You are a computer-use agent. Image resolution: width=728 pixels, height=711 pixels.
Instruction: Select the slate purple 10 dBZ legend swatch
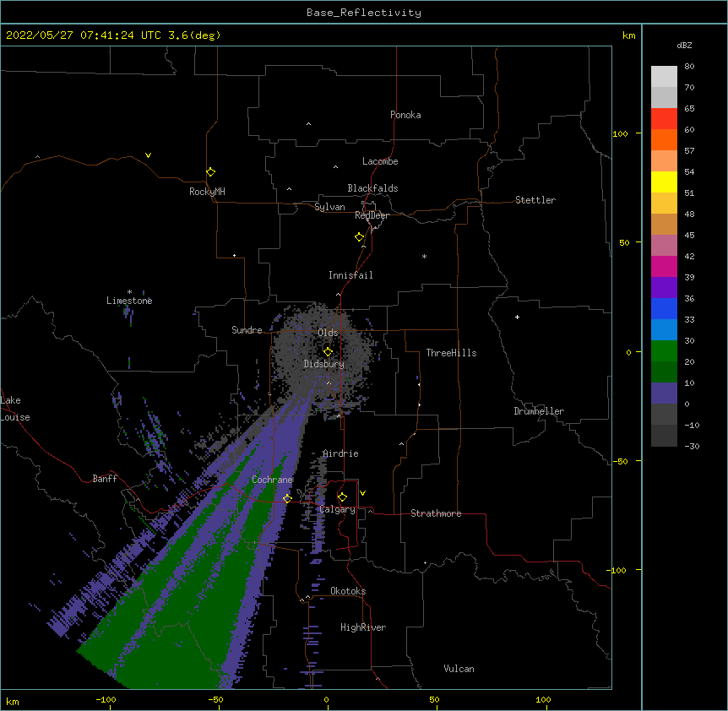pyautogui.click(x=664, y=393)
